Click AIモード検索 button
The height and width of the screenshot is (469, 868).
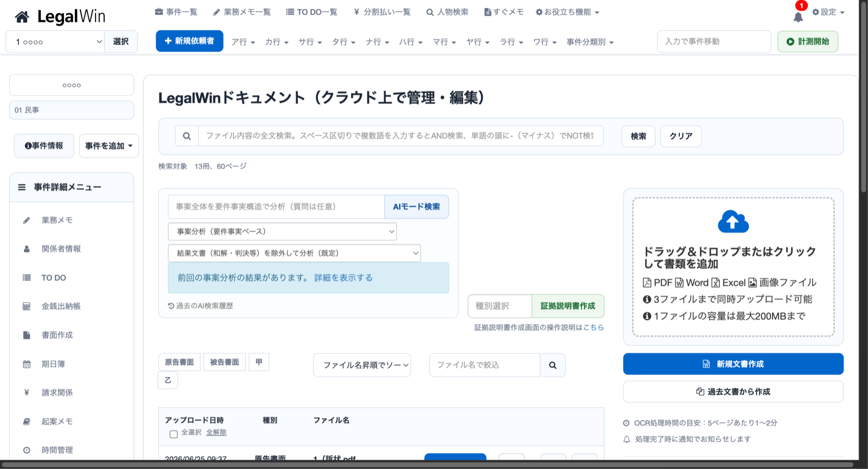(417, 207)
